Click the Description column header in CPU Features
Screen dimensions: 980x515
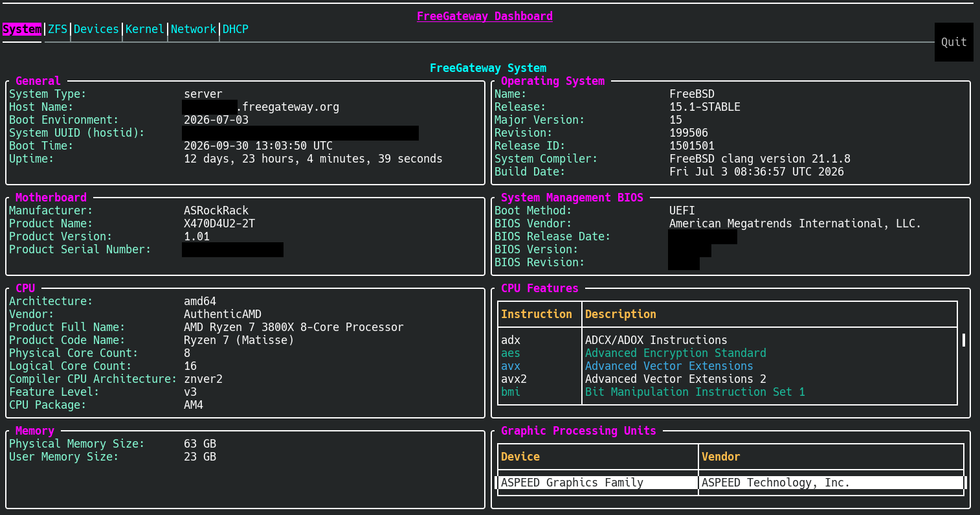click(621, 314)
